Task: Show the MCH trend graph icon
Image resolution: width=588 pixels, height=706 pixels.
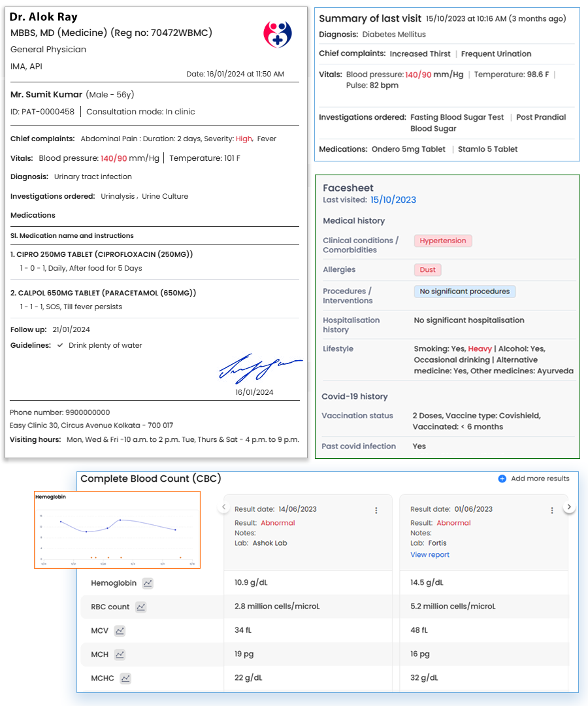Action: (x=120, y=654)
